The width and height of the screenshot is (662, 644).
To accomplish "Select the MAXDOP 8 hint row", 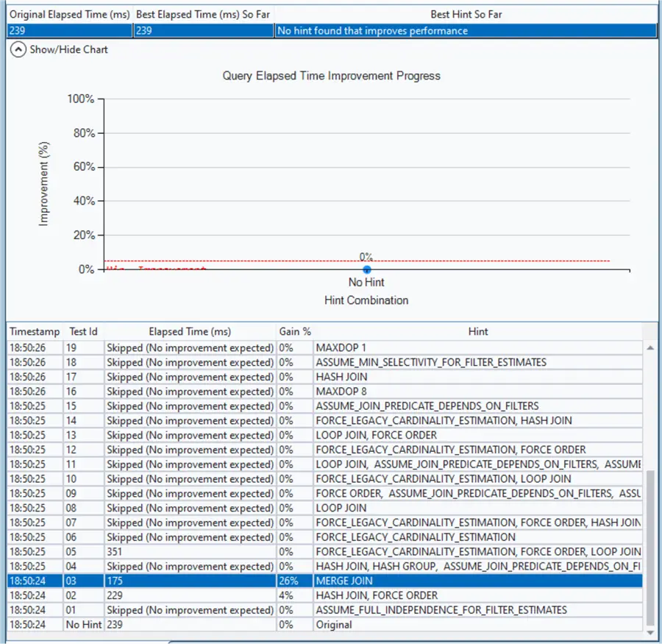I will coord(324,392).
